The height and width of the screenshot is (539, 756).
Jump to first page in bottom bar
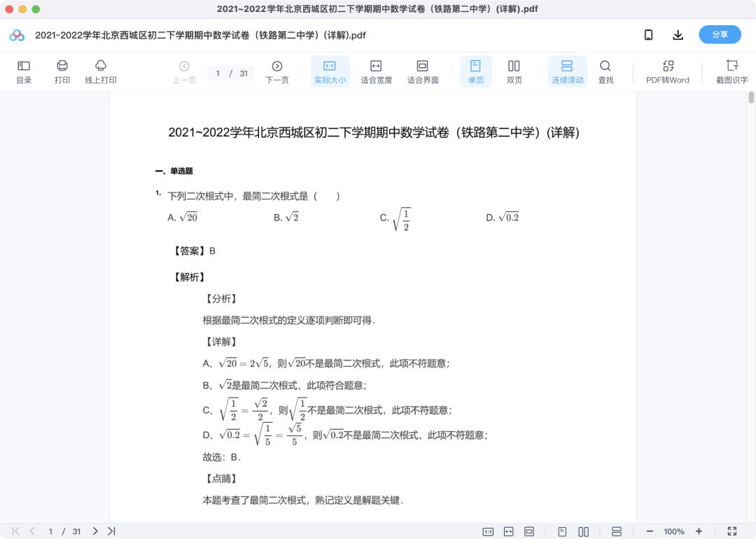pyautogui.click(x=16, y=531)
